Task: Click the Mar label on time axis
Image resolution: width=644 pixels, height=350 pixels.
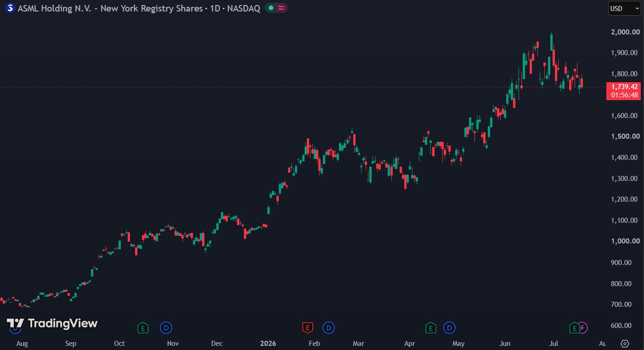Action: (358, 343)
